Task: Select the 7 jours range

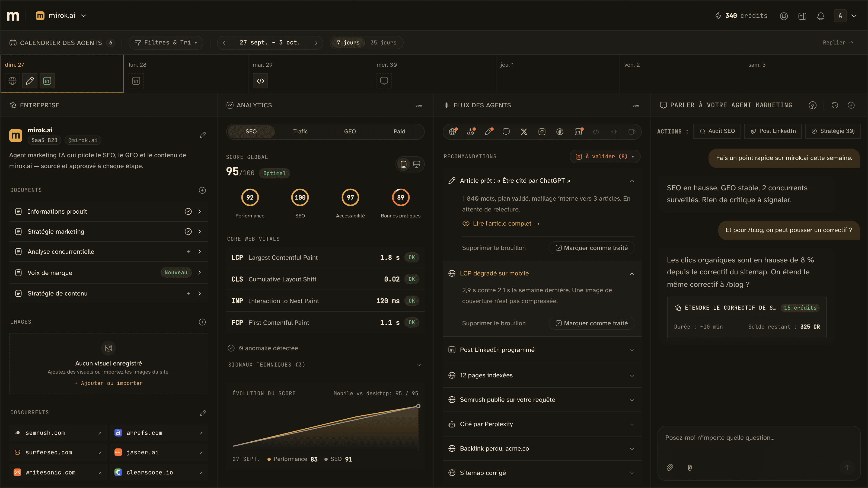Action: [x=348, y=43]
